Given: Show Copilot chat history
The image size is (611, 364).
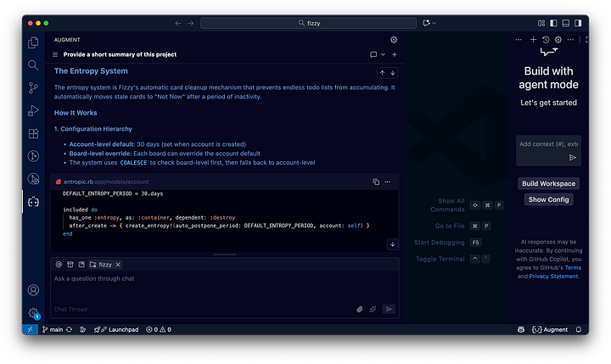Looking at the screenshot, I should pyautogui.click(x=546, y=39).
